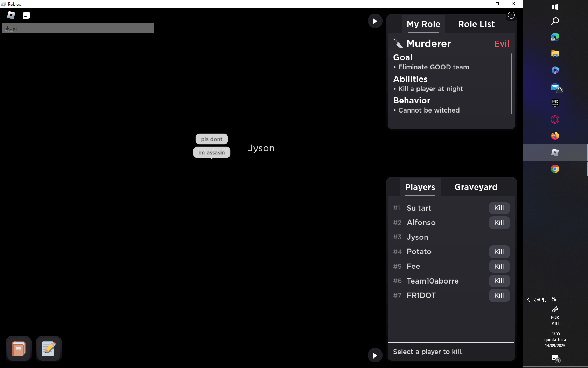Select the My Role tab
The width and height of the screenshot is (588, 368).
click(423, 24)
